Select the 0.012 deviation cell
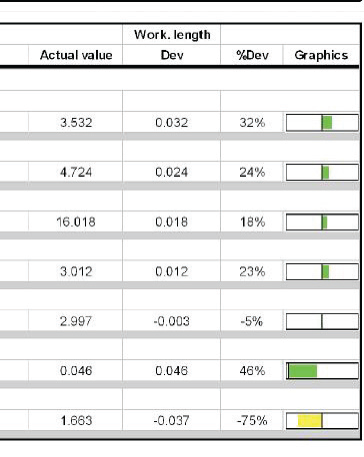Screen dimensions: 364x457 coord(172,272)
